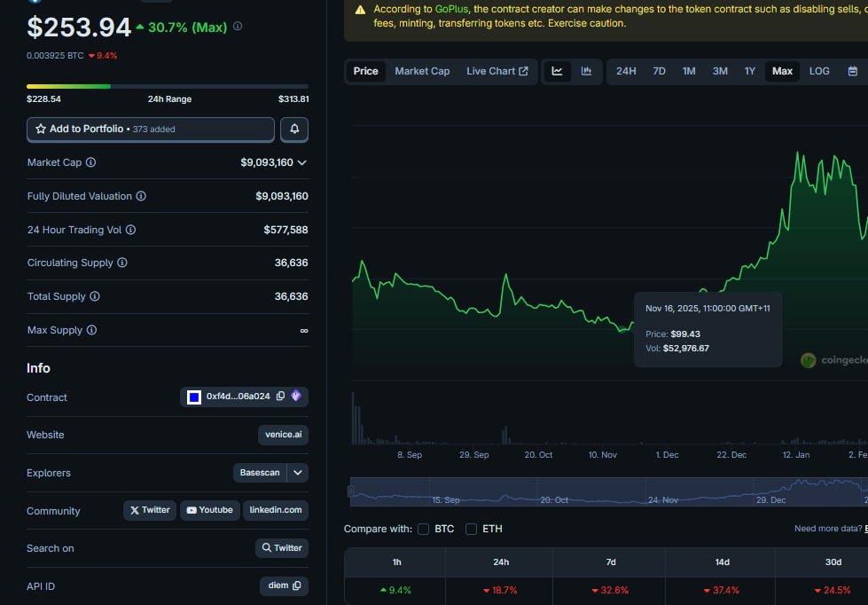Open the 24 Hour Trading Vol info icon
Screen dimensions: 868x605
130,230
